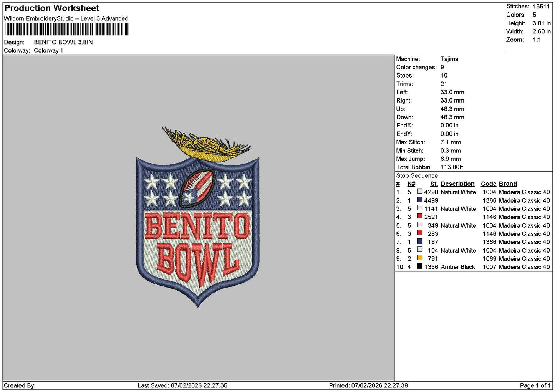Viewport: 555px width, 392px height.
Task: Click the 'Created By:' footer label
Action: [x=20, y=385]
